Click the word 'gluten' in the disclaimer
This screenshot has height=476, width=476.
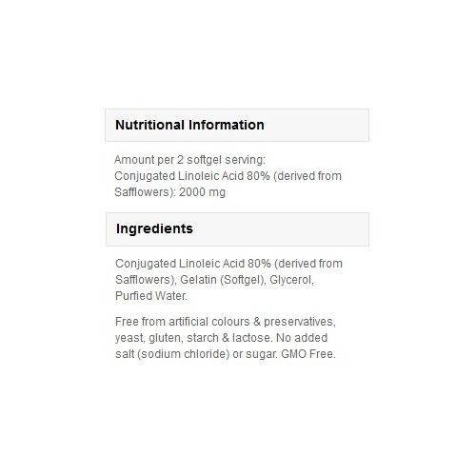click(165, 338)
